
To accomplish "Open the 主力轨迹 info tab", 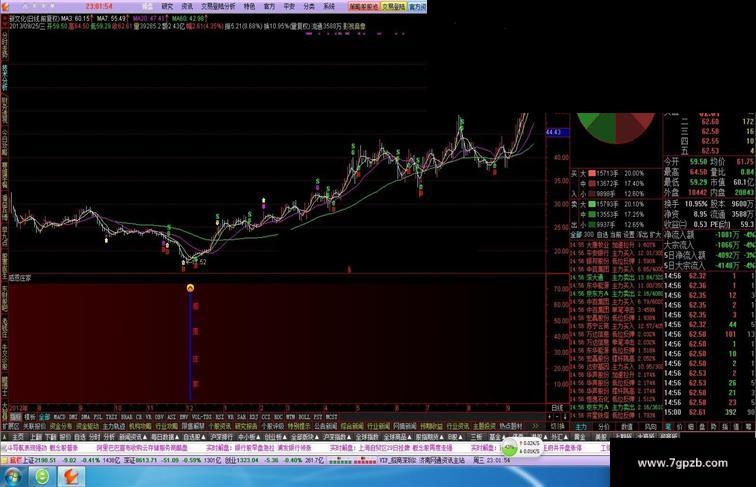I will click(114, 426).
